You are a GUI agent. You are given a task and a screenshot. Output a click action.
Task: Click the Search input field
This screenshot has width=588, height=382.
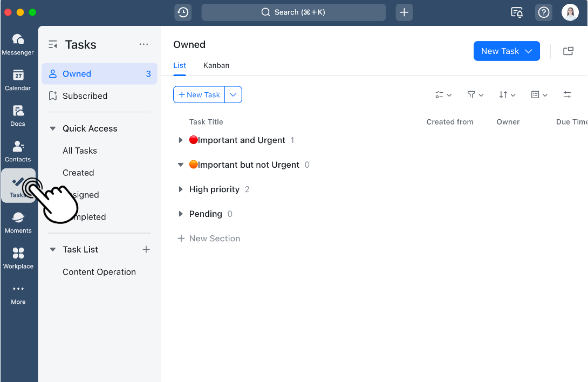click(293, 12)
